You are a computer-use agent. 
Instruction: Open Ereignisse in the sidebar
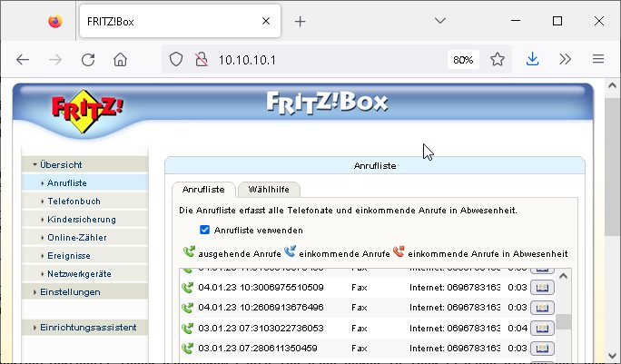84,256
